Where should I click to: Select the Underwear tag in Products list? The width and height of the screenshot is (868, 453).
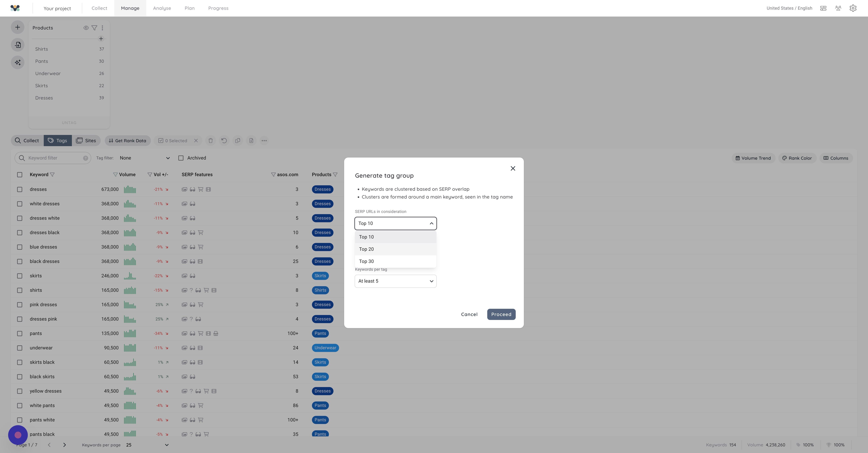tap(69, 73)
